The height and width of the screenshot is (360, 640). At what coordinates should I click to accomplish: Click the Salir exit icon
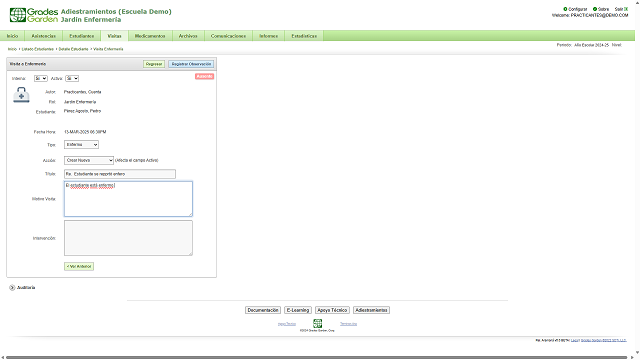point(626,9)
